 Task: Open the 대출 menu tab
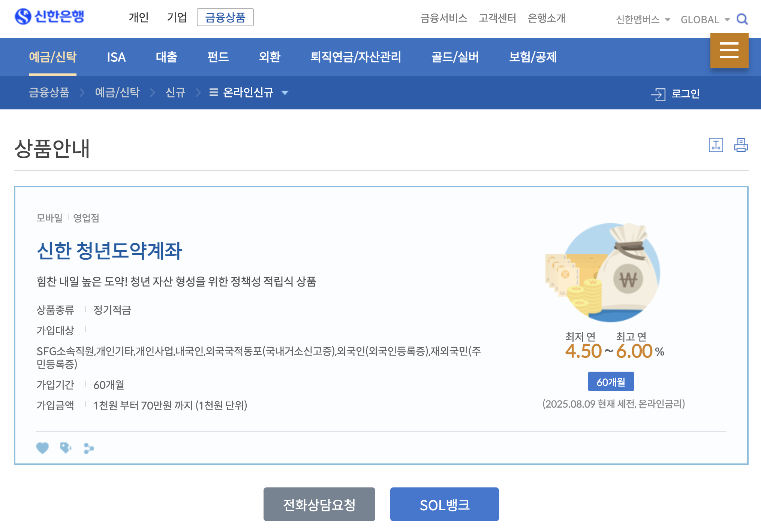point(166,57)
